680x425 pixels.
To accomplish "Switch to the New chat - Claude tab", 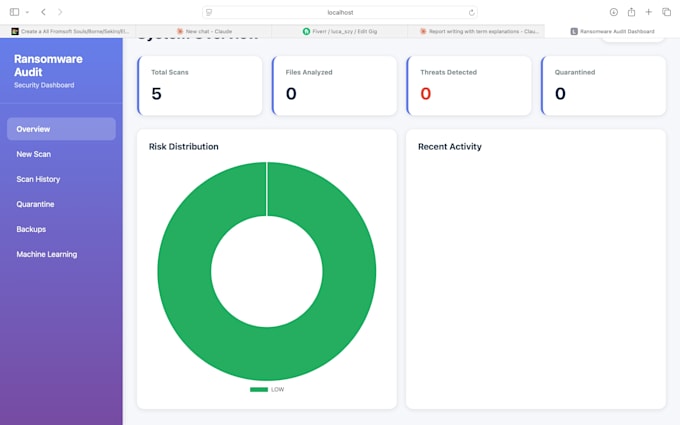I will pos(204,31).
